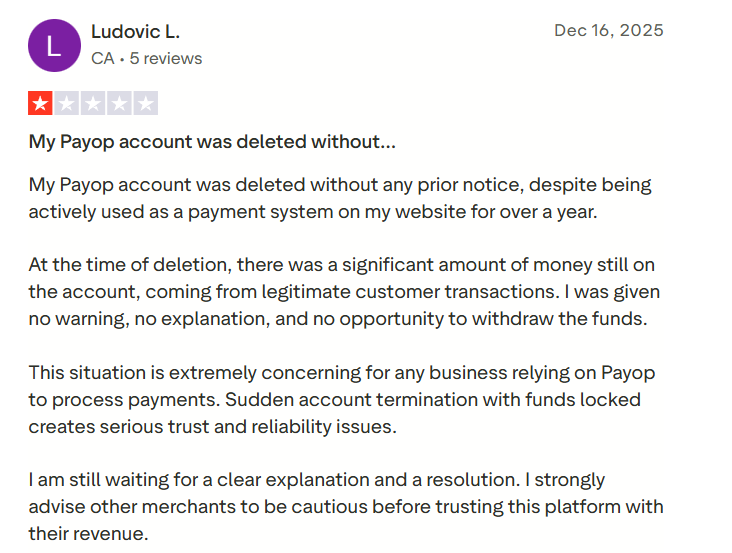732x553 pixels.
Task: Click the fifth gray star
Action: click(145, 103)
